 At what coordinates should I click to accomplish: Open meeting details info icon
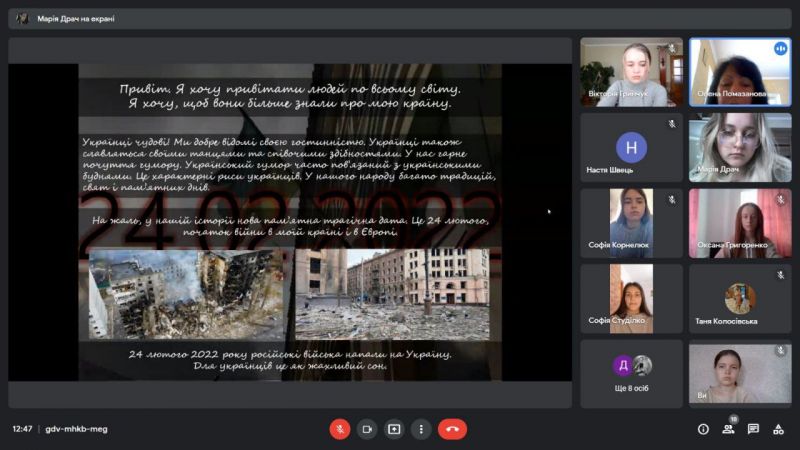[703, 430]
